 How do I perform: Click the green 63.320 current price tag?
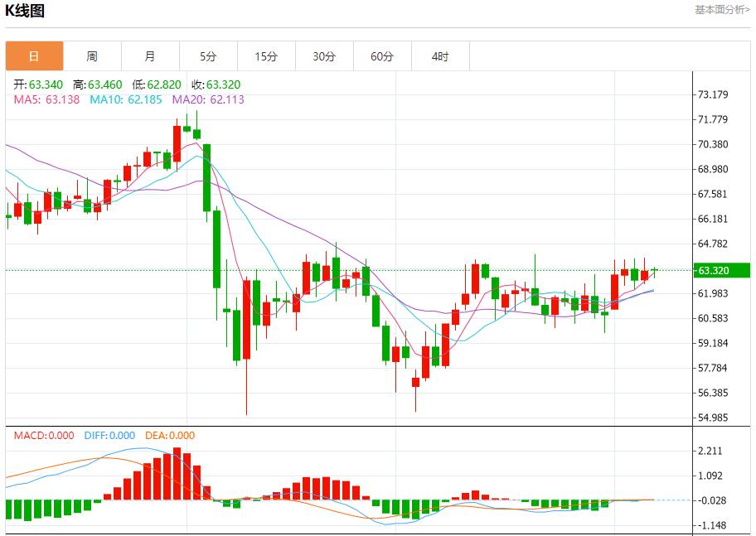coord(722,270)
